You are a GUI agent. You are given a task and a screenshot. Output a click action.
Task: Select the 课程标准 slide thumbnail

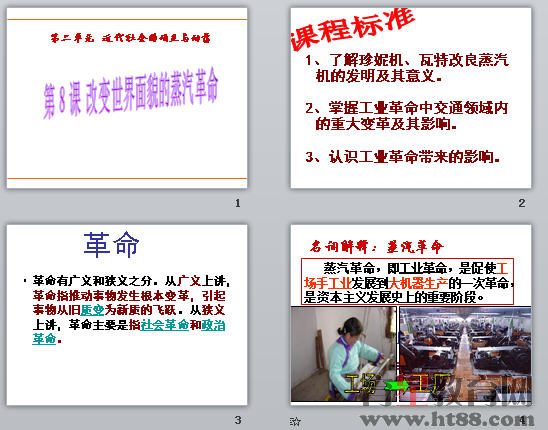(411, 98)
